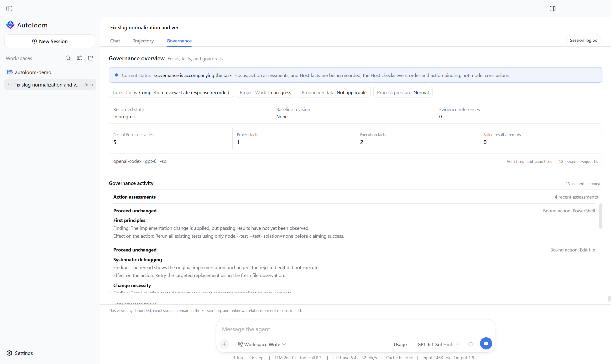Open the Fix slug normalization session
The height and width of the screenshot is (364, 611).
click(50, 84)
